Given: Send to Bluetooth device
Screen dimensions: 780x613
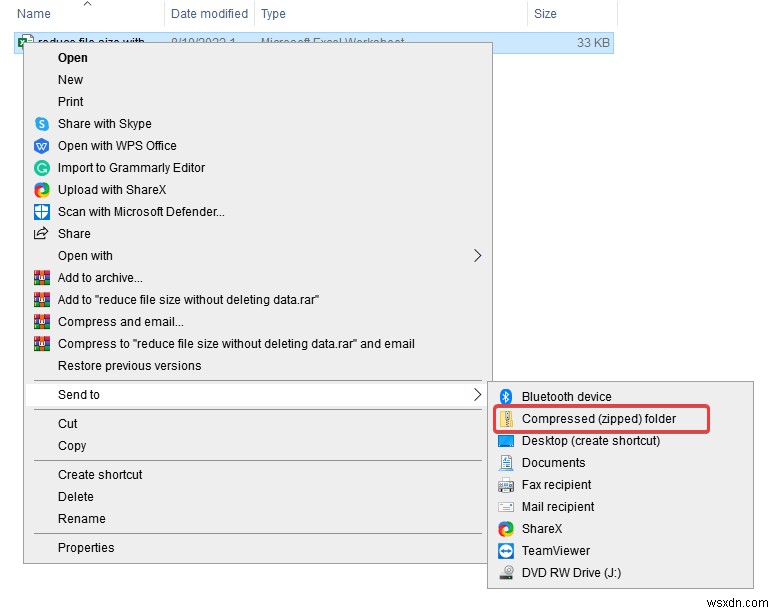Looking at the screenshot, I should [x=620, y=397].
